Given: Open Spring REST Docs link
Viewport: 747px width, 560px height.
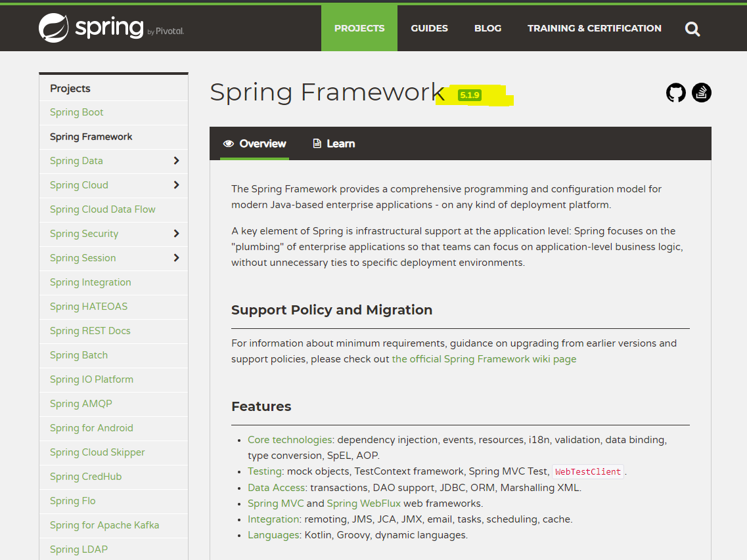Looking at the screenshot, I should click(90, 331).
